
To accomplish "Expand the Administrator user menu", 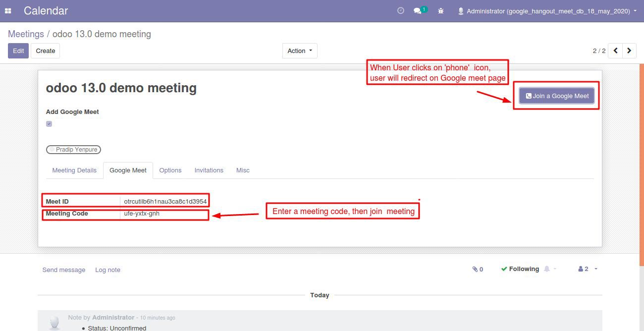I will [x=547, y=11].
